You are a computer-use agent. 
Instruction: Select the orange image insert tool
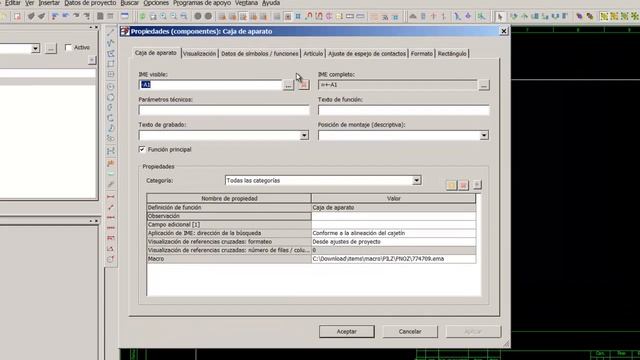[111, 164]
